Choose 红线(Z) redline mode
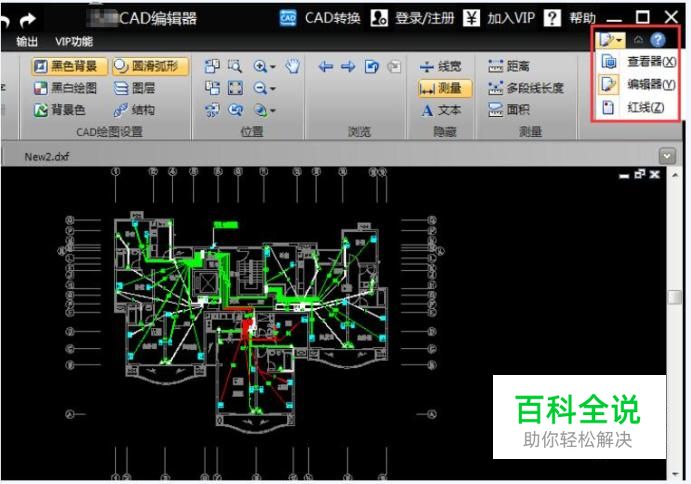Image resolution: width=691 pixels, height=484 pixels. 638,107
